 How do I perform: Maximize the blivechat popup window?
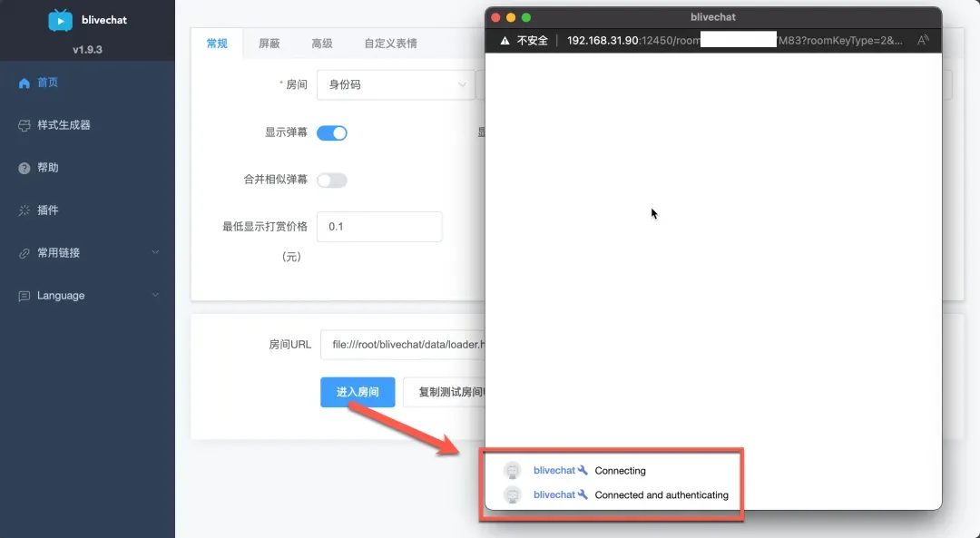[526, 17]
